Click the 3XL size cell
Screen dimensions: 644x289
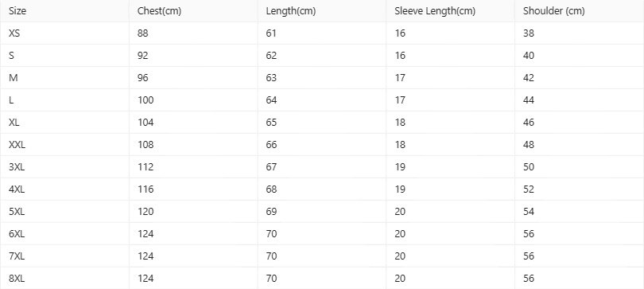point(17,167)
